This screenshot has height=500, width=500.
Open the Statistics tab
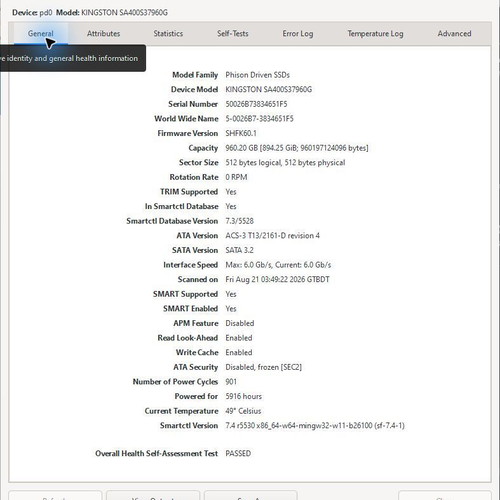168,34
